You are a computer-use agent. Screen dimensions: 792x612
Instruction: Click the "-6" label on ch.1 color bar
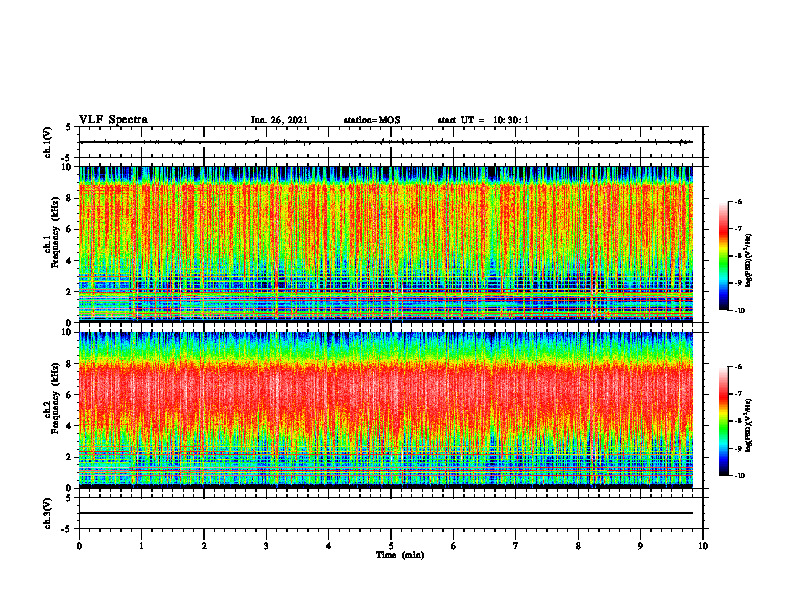coord(738,202)
